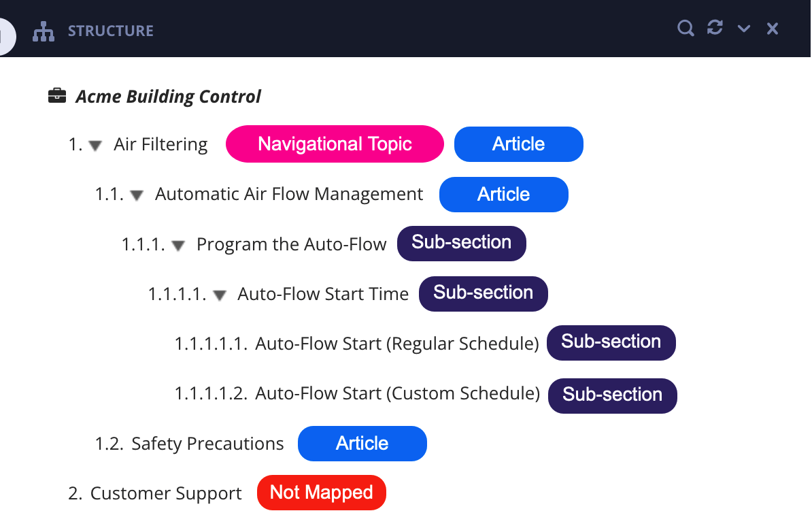The width and height of the screenshot is (812, 528).
Task: Collapse Automatic Air Flow Management
Action: pyautogui.click(x=136, y=195)
